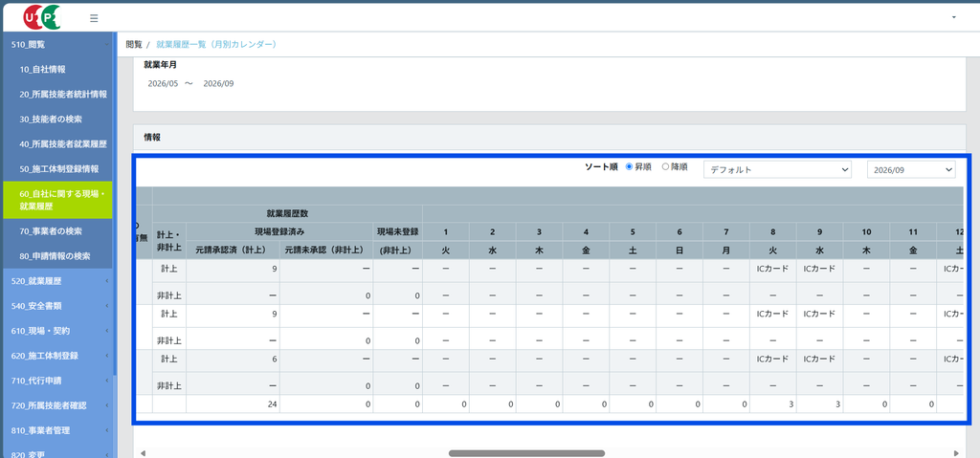Expand the 620_施工体制登録 menu
This screenshot has width=980, height=458.
coord(56,356)
